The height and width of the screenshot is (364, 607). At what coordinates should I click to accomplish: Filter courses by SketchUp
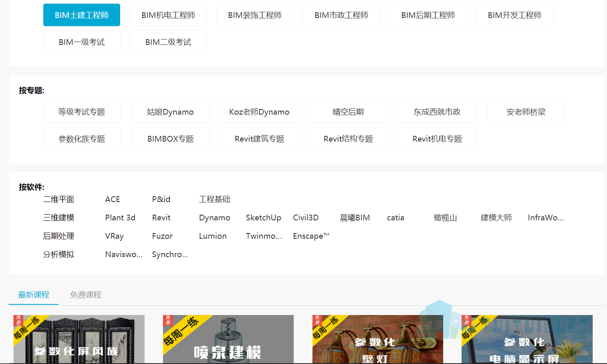point(263,218)
